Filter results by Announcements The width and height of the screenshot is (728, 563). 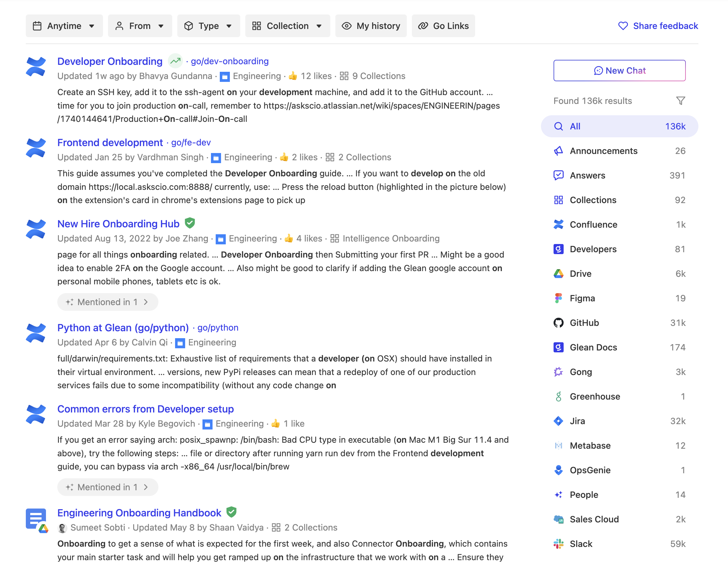(x=603, y=151)
